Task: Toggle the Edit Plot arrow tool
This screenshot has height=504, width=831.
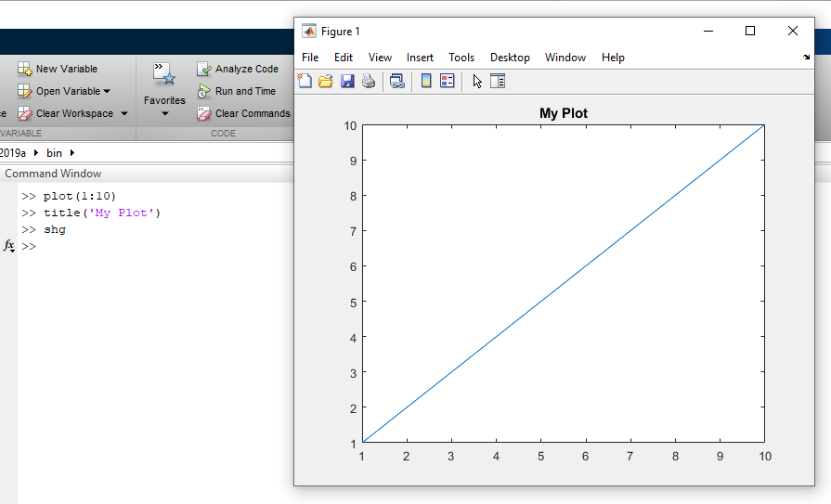Action: pos(477,81)
